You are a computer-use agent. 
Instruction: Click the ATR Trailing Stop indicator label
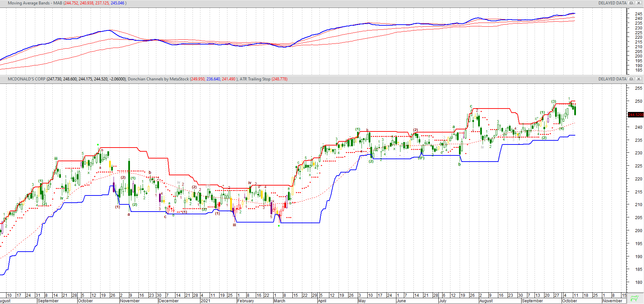point(255,79)
